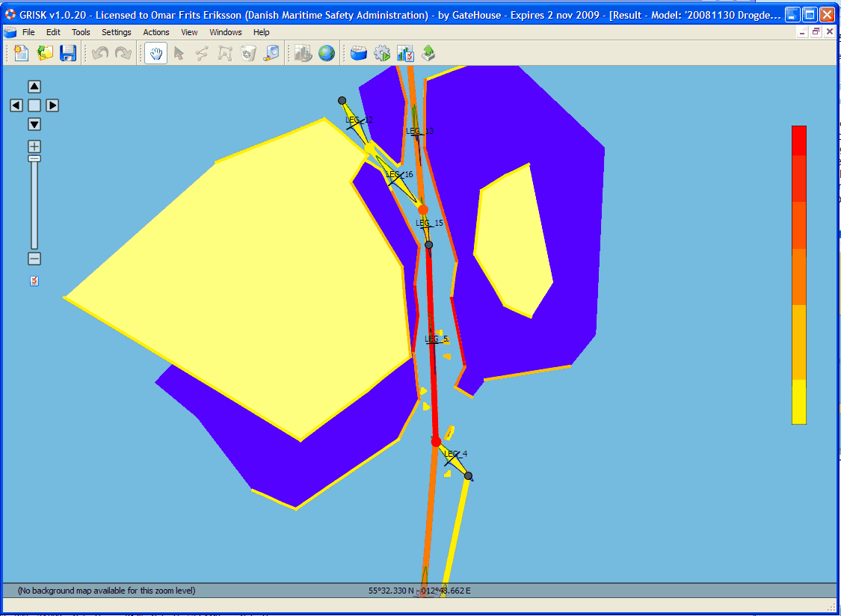This screenshot has width=841, height=616.
Task: Open the Settings menu
Action: pyautogui.click(x=117, y=32)
